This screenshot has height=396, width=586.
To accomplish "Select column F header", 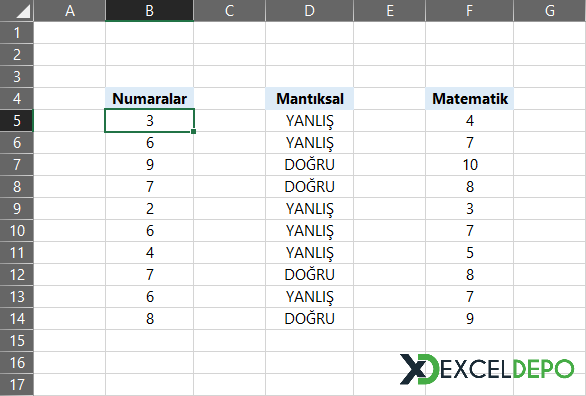I will point(469,10).
